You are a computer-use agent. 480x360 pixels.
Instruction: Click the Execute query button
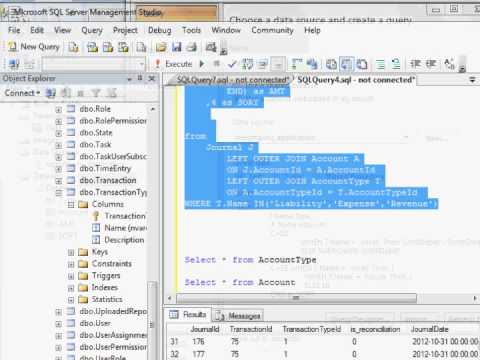pyautogui.click(x=174, y=64)
